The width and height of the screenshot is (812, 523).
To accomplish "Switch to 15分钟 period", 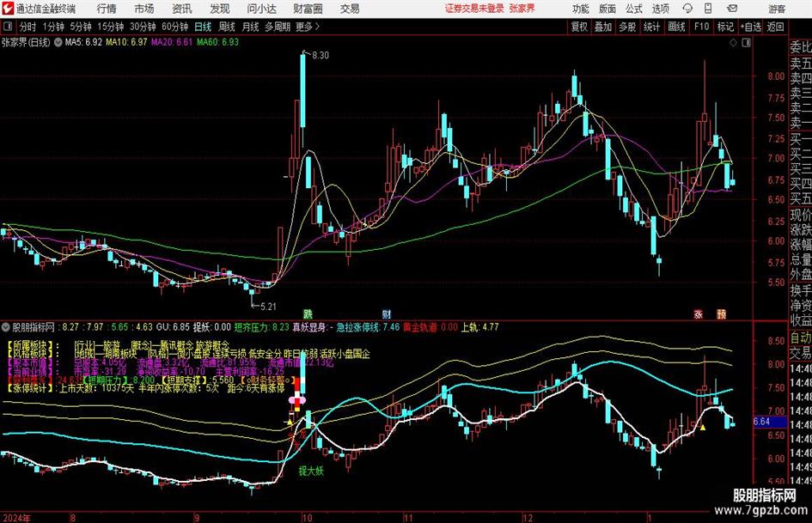I will (x=111, y=27).
